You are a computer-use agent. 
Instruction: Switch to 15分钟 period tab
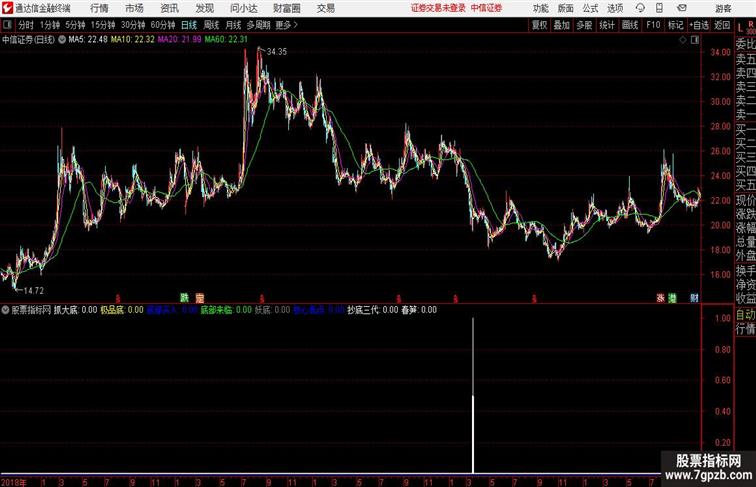click(103, 25)
